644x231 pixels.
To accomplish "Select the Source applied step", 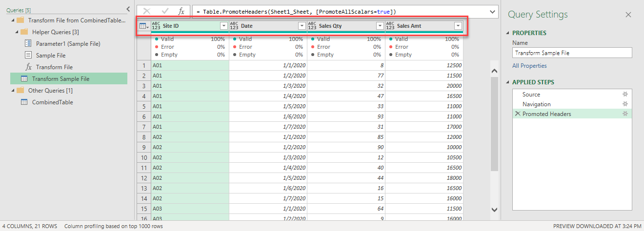I will pyautogui.click(x=531, y=95).
